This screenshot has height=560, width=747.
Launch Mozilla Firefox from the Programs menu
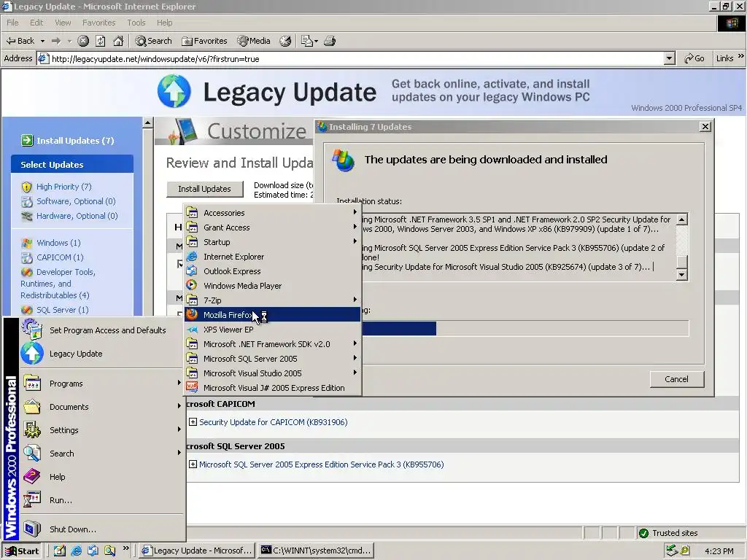click(273, 315)
